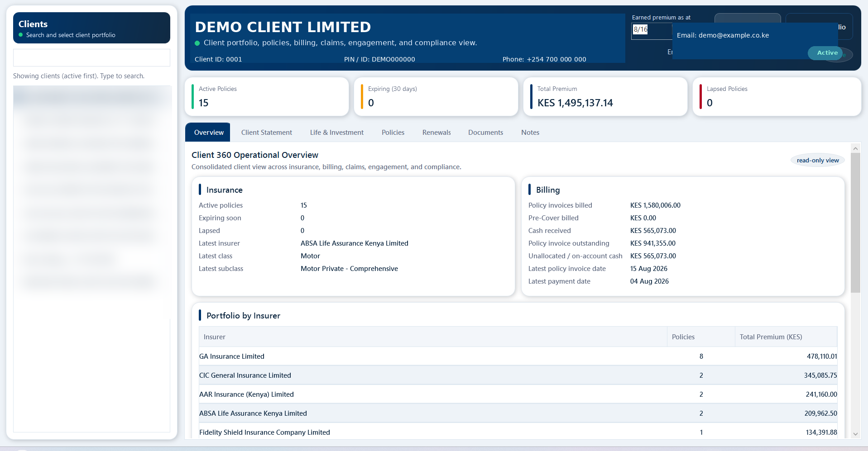
Task: Click the Client 360 Operational Overview heading
Action: tap(255, 155)
